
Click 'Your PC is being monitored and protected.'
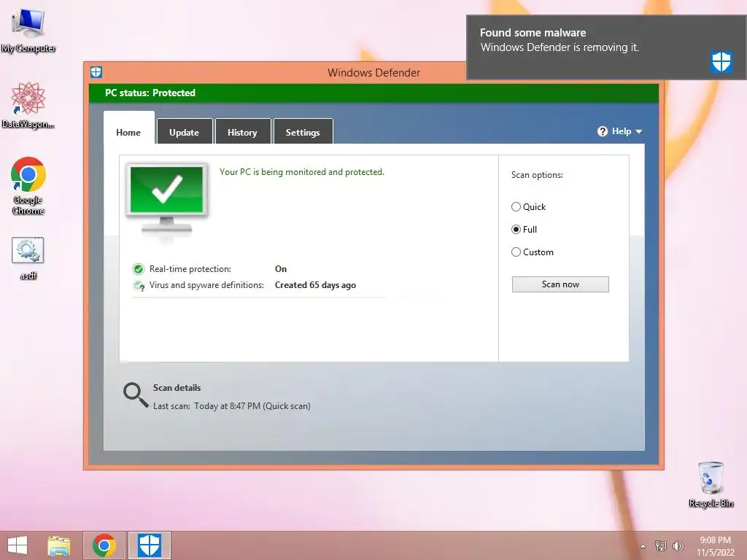coord(301,172)
